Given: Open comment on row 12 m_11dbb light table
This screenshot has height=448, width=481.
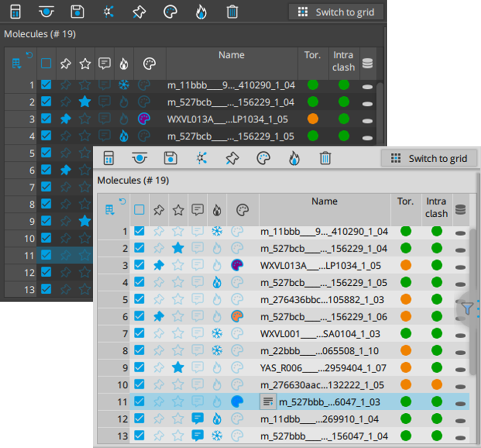Looking at the screenshot, I should point(197,419).
